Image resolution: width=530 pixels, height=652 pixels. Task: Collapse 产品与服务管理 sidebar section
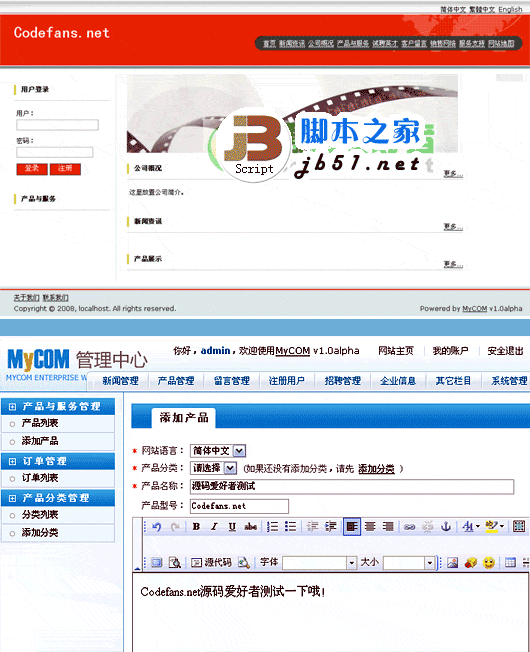pyautogui.click(x=12, y=407)
